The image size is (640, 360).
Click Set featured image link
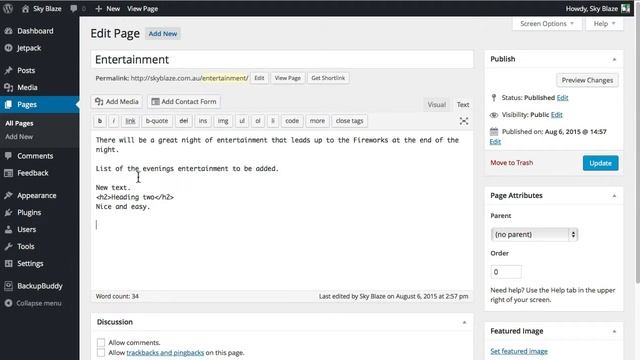coord(519,351)
